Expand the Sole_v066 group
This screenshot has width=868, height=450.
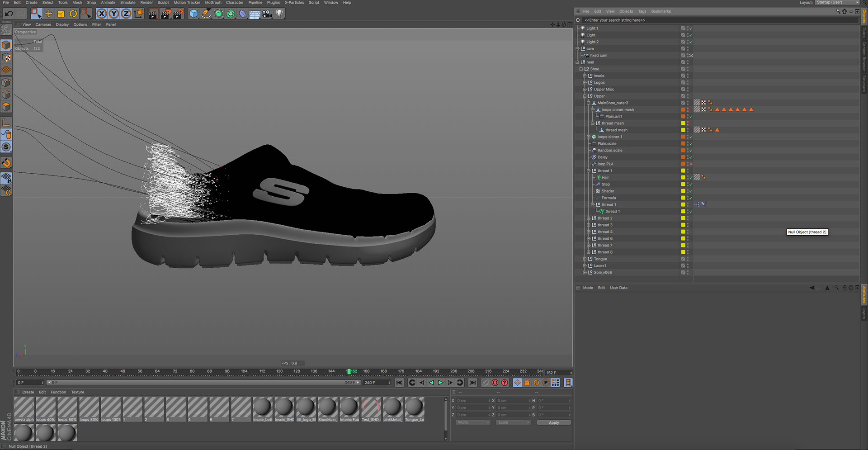pos(585,272)
